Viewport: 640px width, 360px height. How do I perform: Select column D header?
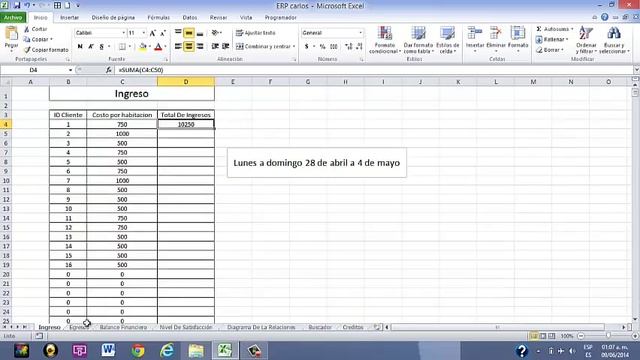186,82
